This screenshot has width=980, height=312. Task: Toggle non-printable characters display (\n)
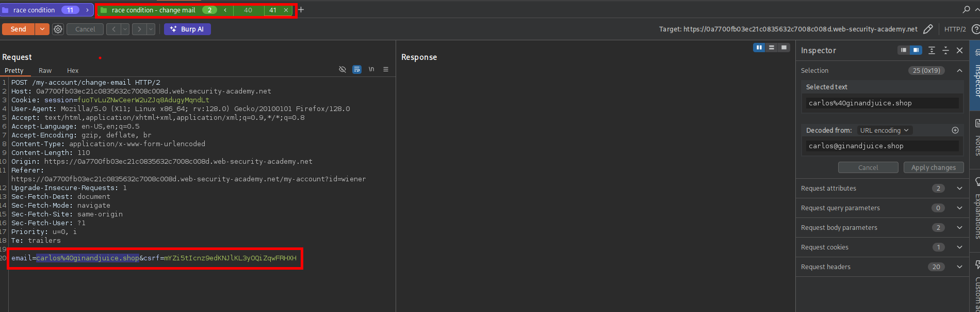[x=371, y=69]
